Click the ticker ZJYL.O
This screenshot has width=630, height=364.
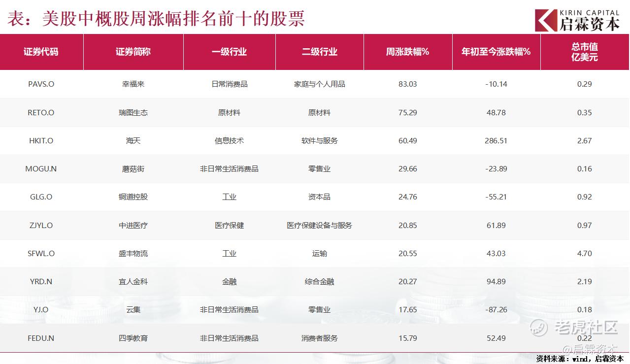pos(41,226)
